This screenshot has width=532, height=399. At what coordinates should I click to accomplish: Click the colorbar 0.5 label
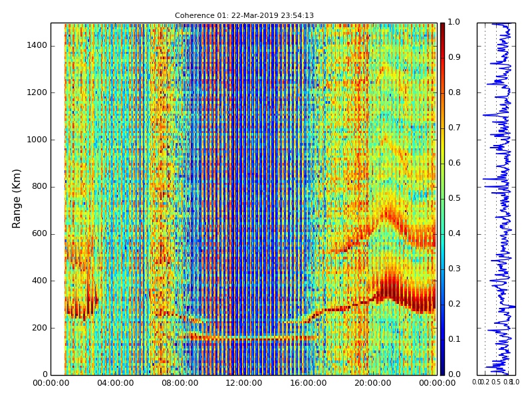click(454, 198)
